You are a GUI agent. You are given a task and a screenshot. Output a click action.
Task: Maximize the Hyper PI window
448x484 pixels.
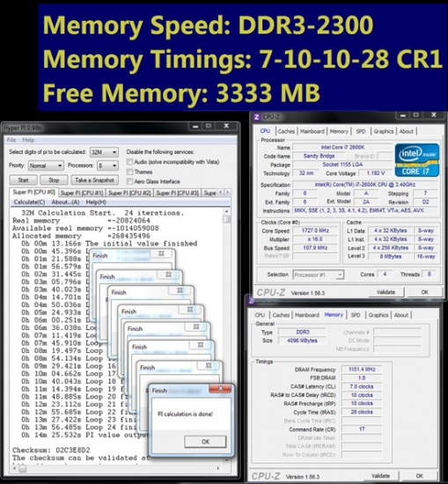click(x=209, y=126)
